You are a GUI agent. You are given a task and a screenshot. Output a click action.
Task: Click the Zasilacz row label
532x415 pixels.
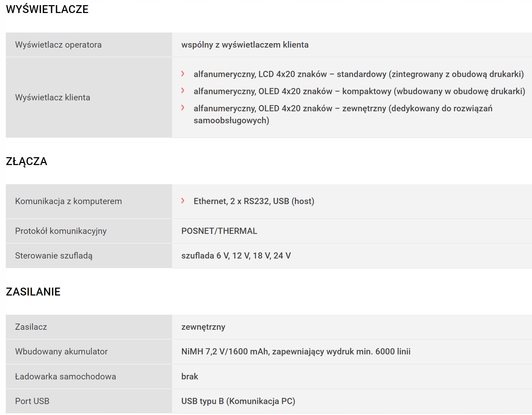pyautogui.click(x=31, y=327)
